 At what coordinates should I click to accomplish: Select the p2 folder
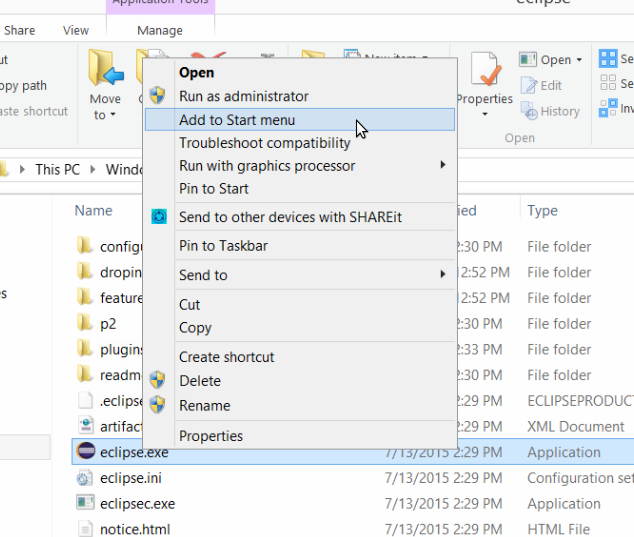click(108, 324)
